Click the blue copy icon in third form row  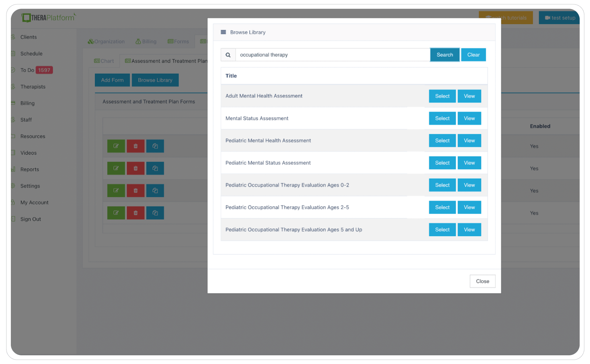click(155, 191)
